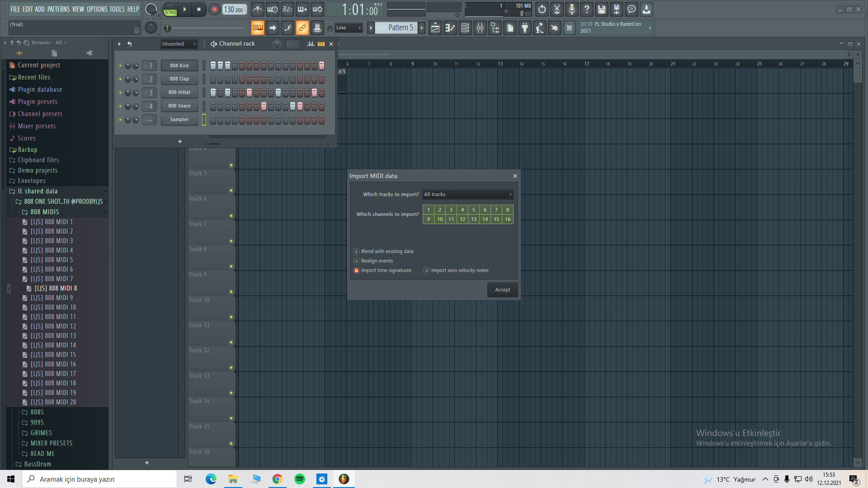Toggle the orange link/multilink controllers icon
The image size is (868, 488).
coord(302,28)
